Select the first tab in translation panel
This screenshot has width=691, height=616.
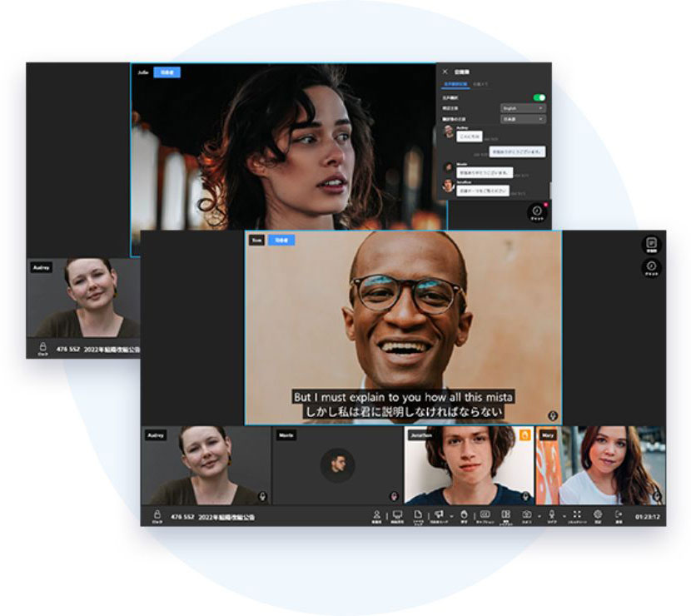click(455, 84)
